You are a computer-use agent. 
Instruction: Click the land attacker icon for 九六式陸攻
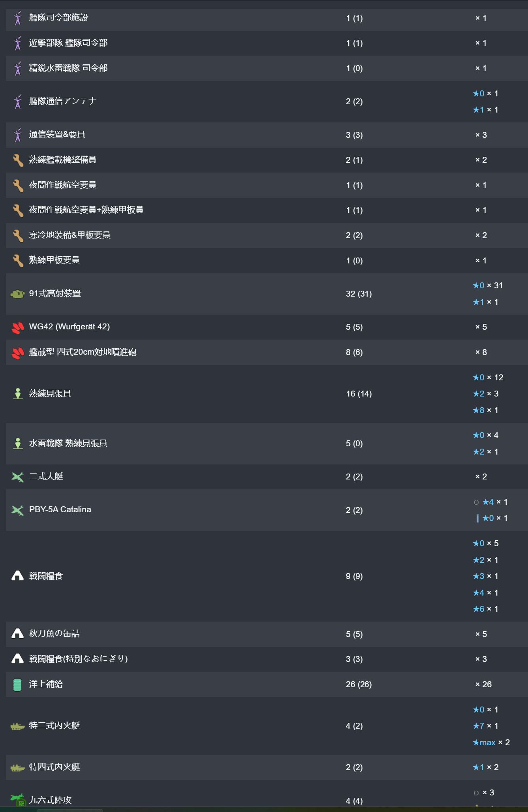(17, 800)
